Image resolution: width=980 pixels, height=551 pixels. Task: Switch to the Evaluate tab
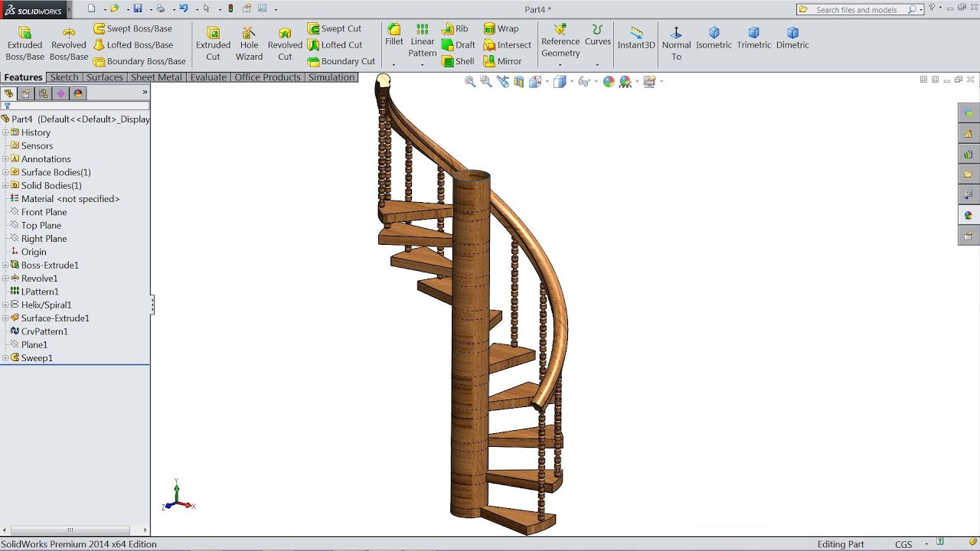pos(208,77)
